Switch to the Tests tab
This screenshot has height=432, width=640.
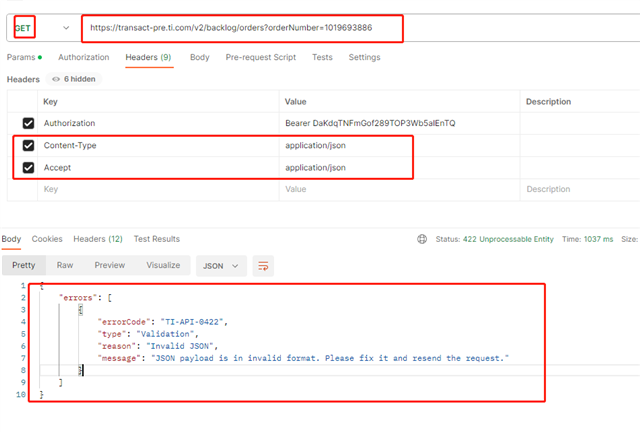[x=322, y=57]
